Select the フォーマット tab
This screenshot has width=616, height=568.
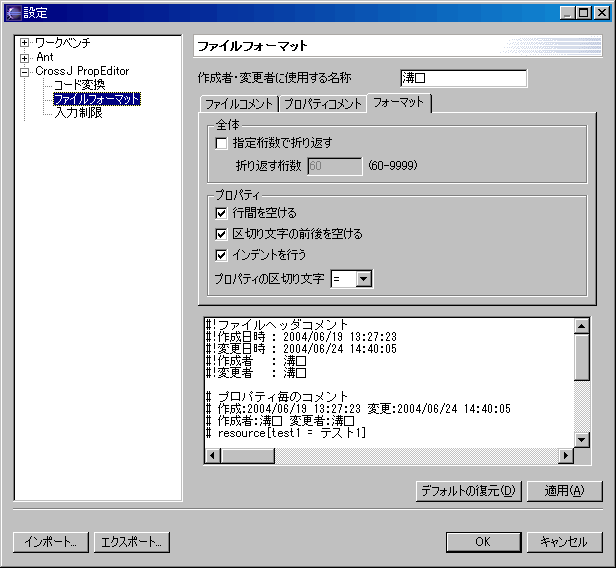[x=399, y=103]
